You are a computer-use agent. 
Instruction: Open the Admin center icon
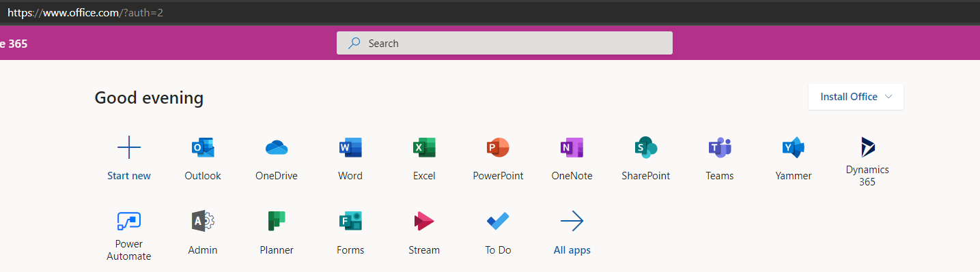coord(203,221)
